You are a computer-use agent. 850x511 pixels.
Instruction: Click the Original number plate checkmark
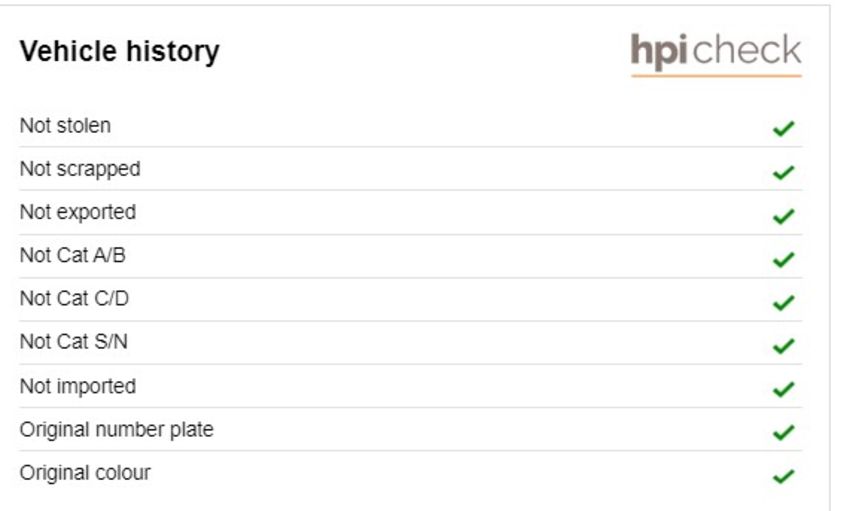pos(783,432)
